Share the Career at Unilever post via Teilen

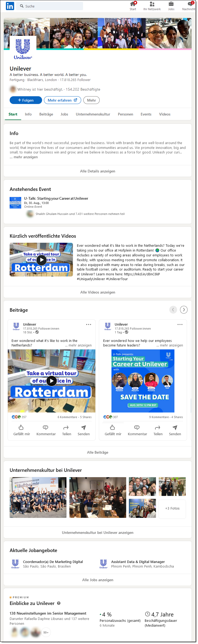pyautogui.click(x=158, y=430)
